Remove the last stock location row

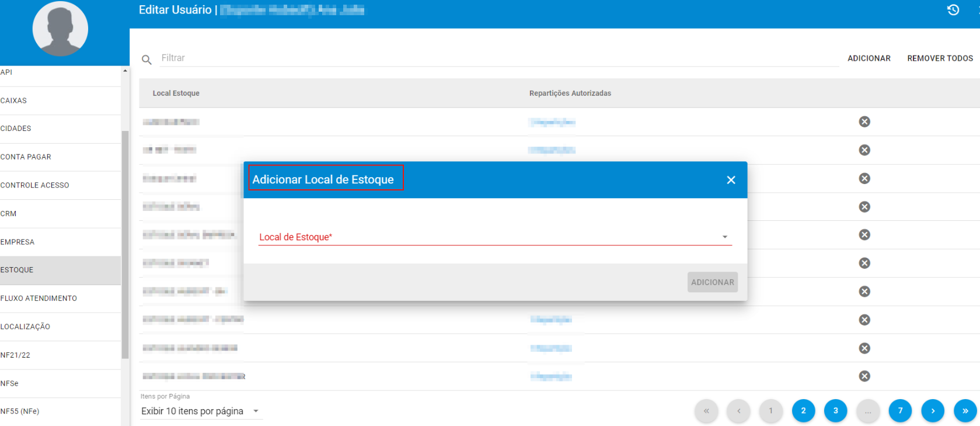pyautogui.click(x=864, y=376)
